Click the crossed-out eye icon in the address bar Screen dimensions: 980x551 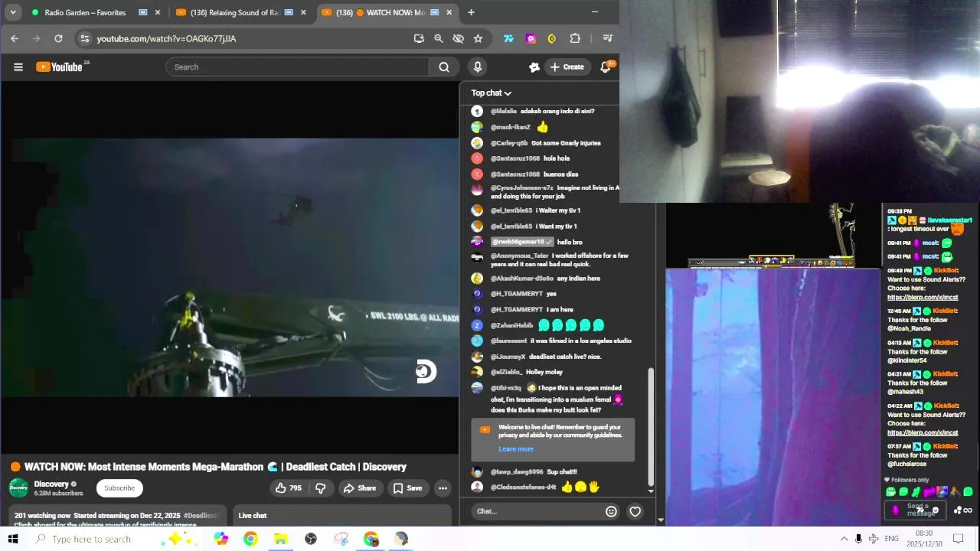pos(459,38)
